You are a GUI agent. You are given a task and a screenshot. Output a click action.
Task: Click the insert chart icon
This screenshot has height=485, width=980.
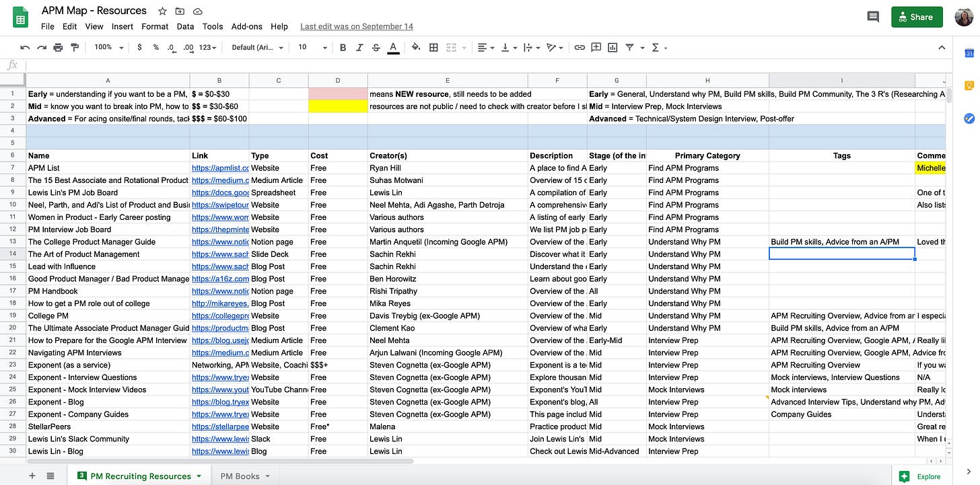click(613, 48)
